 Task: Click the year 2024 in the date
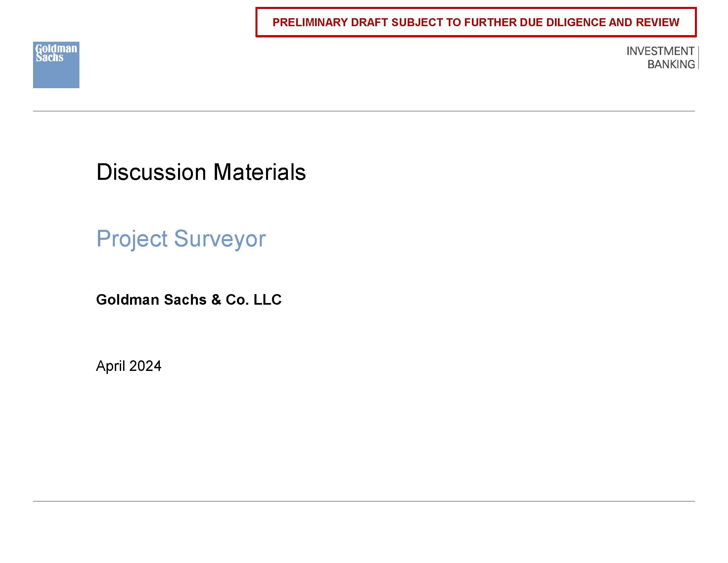145,366
